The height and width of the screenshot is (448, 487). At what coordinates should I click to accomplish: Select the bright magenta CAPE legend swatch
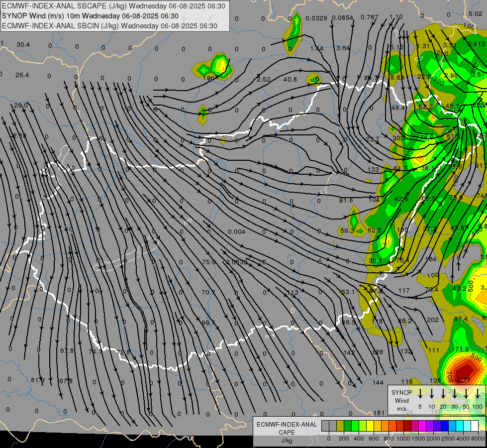point(422,426)
